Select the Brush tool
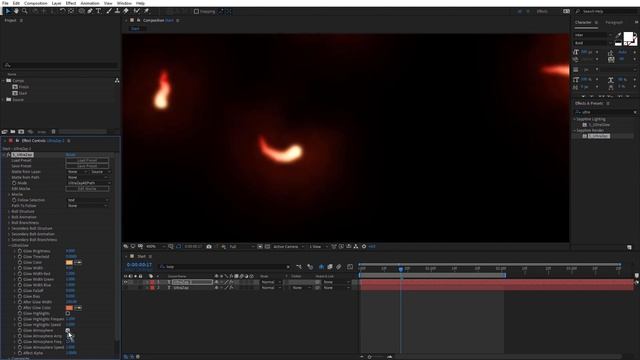The image size is (640, 360). pos(109,11)
